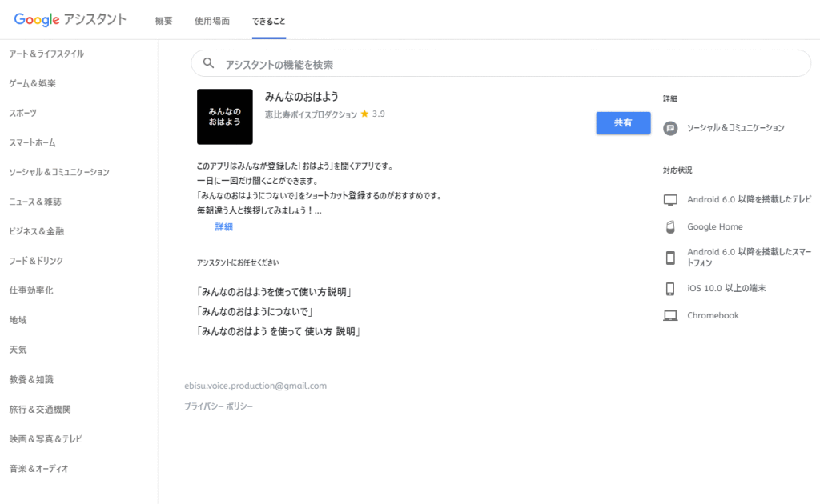Click the アシスタントにお任せください heading
The image size is (820, 504).
click(x=238, y=262)
